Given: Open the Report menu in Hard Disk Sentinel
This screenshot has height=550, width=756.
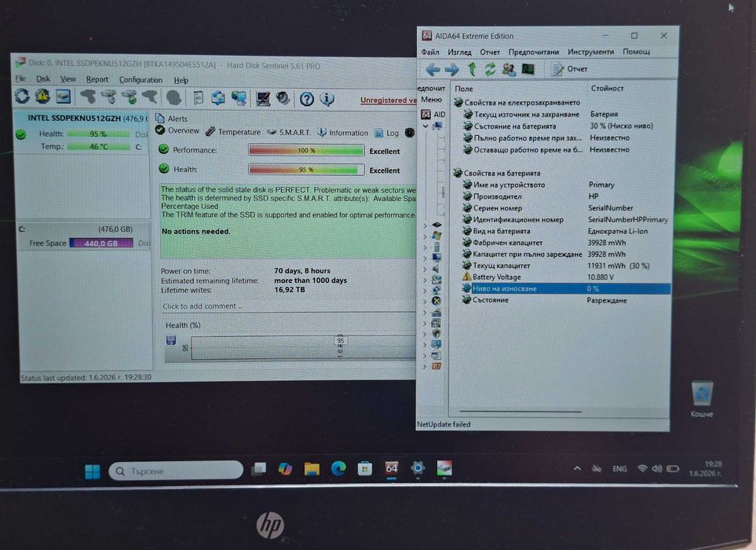Looking at the screenshot, I should click(97, 79).
